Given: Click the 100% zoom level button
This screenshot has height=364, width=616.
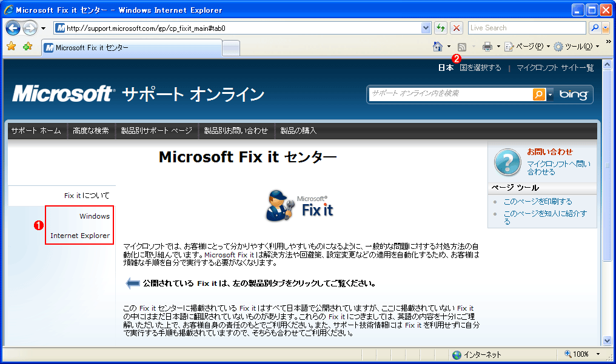Looking at the screenshot, I should 577,354.
